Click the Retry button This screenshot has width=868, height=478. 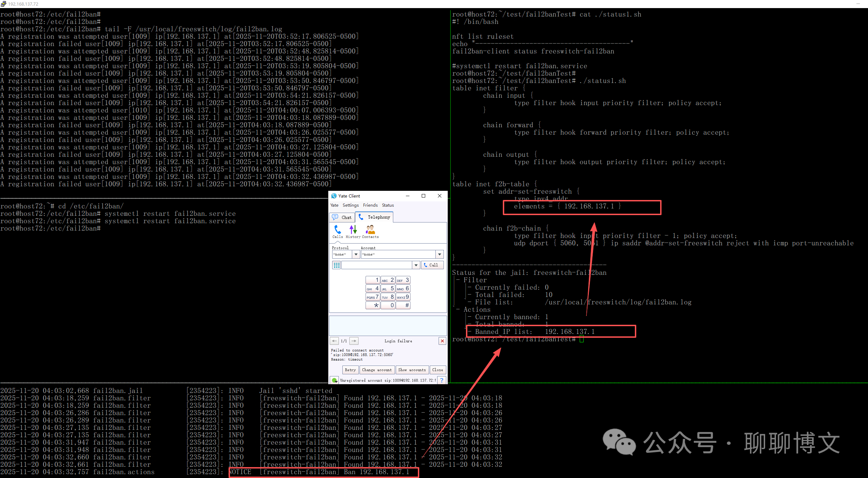point(350,370)
